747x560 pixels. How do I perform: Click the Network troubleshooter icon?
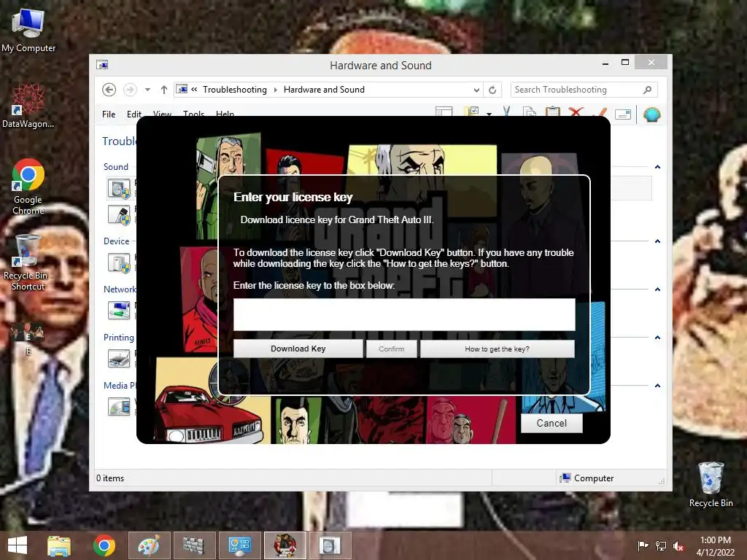click(x=119, y=311)
